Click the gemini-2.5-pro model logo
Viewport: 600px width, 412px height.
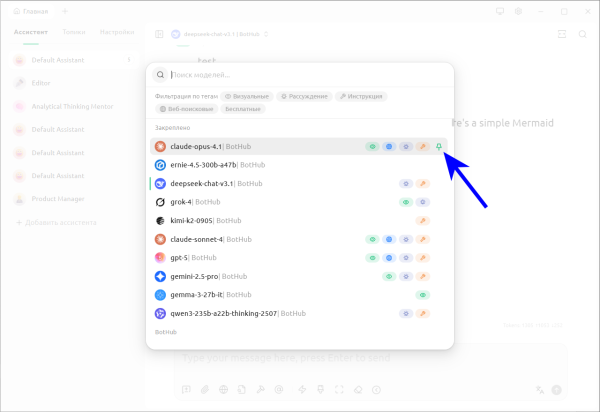tap(160, 276)
